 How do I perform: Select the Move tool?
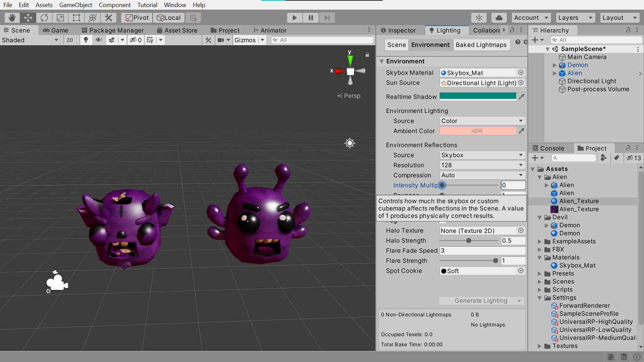click(x=28, y=17)
